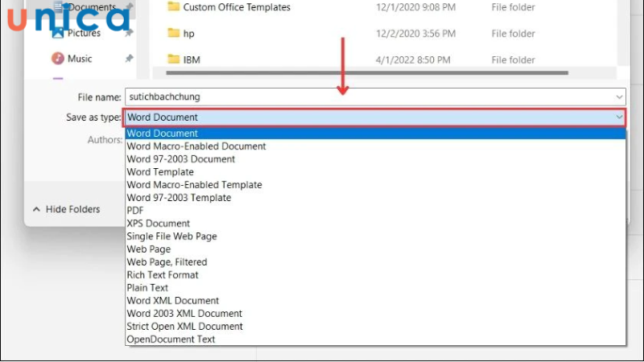
Task: Click the IBM folder icon
Action: point(173,60)
